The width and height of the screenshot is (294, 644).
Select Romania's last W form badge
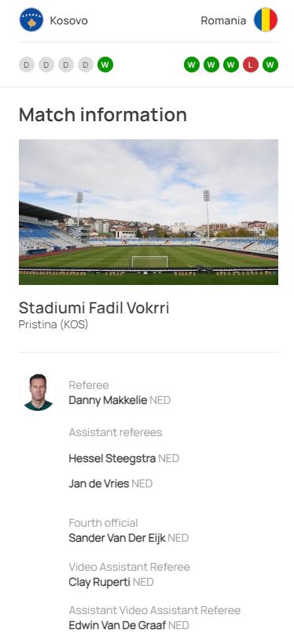point(270,65)
